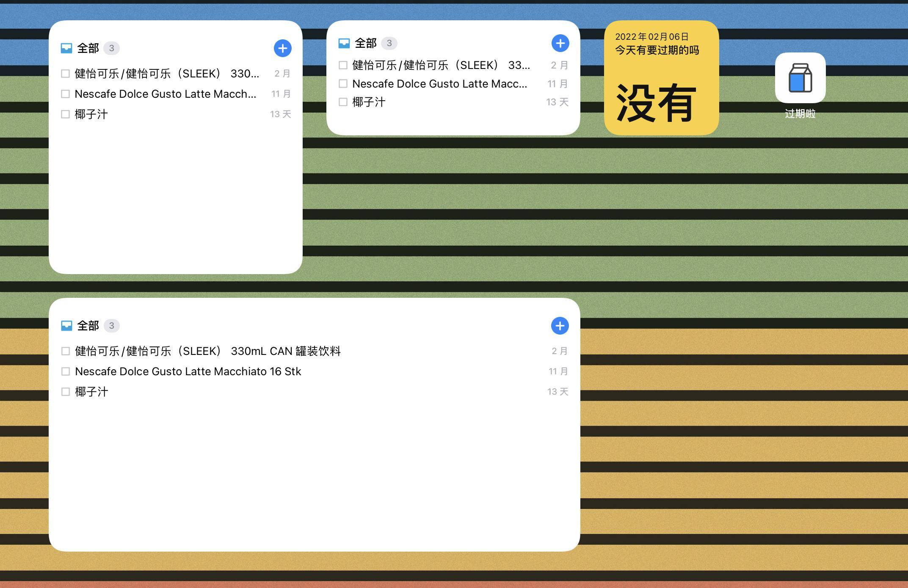Open the 全部 list from the top-middle widget header
The width and height of the screenshot is (908, 588).
(366, 43)
